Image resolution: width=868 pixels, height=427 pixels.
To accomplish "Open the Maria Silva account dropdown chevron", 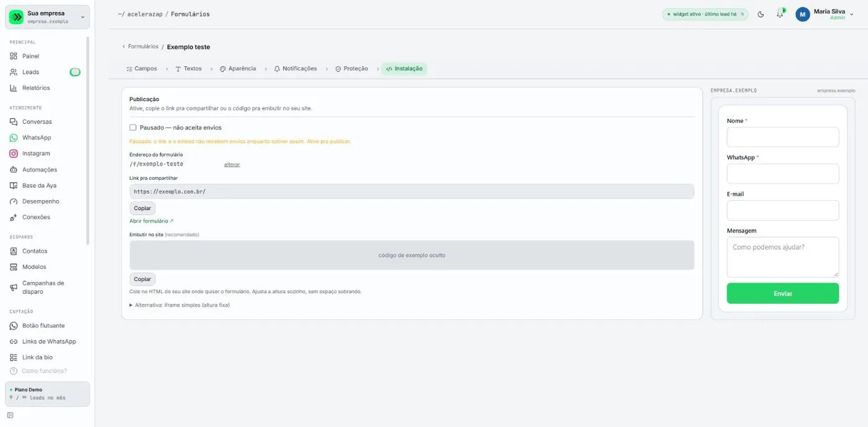I will pyautogui.click(x=851, y=14).
